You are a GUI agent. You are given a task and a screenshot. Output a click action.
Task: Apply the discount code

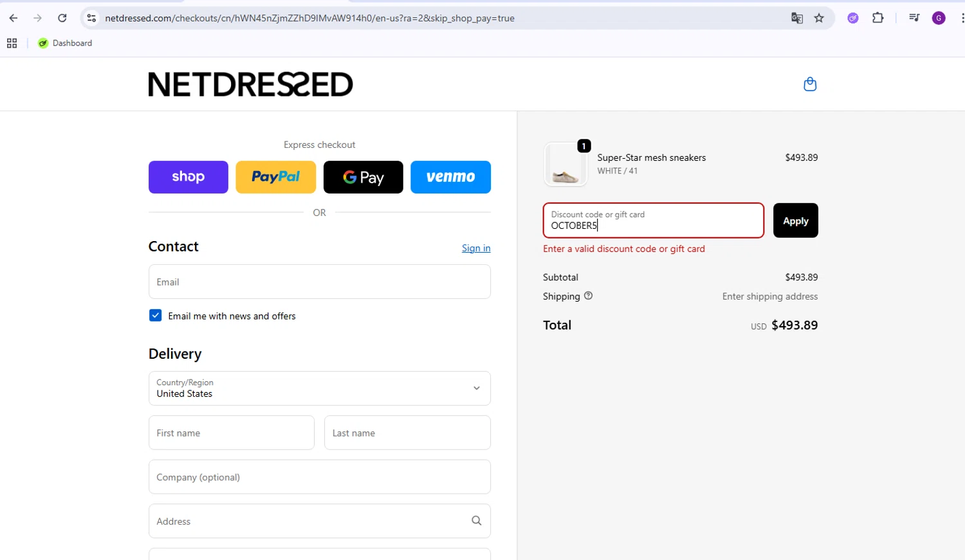(x=796, y=221)
